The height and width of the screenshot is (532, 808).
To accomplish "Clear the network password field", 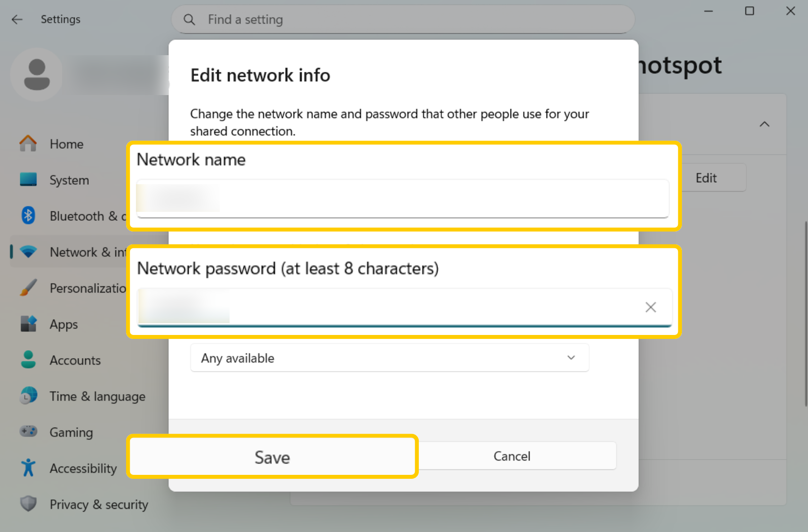I will pos(650,307).
